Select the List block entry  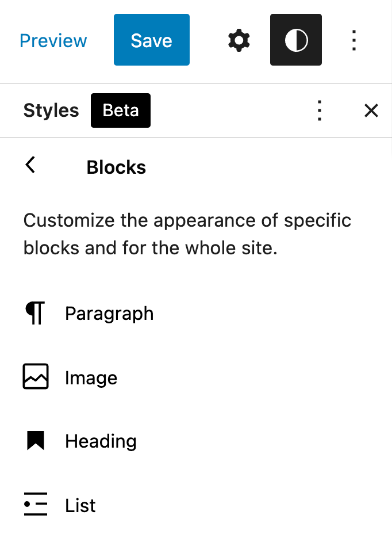click(80, 506)
